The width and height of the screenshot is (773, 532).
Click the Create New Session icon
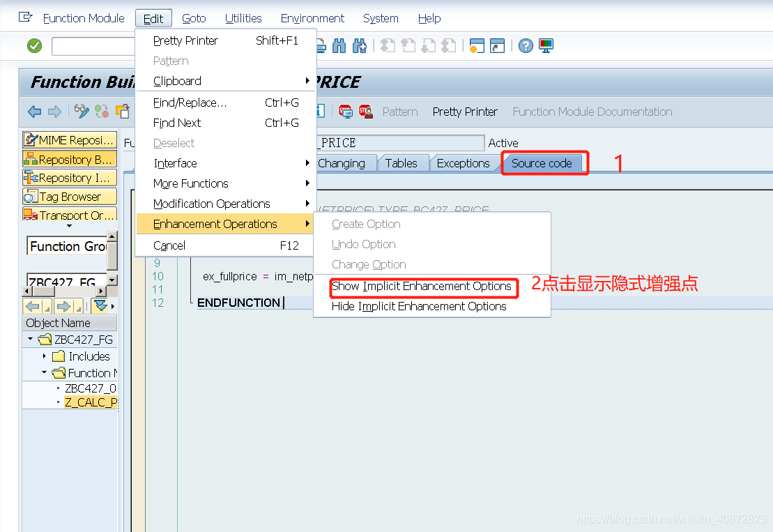click(477, 46)
